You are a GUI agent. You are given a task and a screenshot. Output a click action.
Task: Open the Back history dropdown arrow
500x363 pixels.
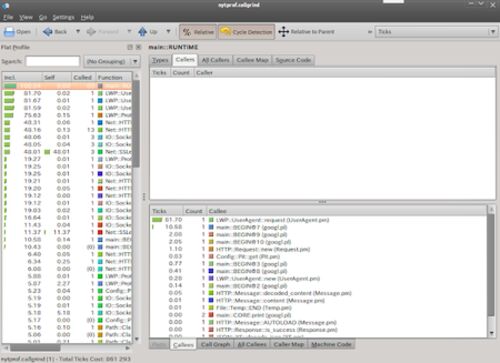point(78,32)
